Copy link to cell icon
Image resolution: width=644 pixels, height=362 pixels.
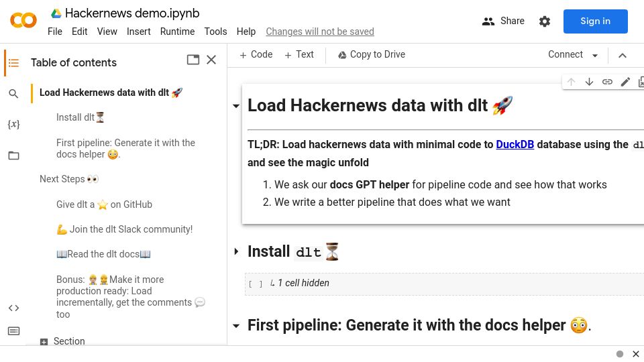607,82
